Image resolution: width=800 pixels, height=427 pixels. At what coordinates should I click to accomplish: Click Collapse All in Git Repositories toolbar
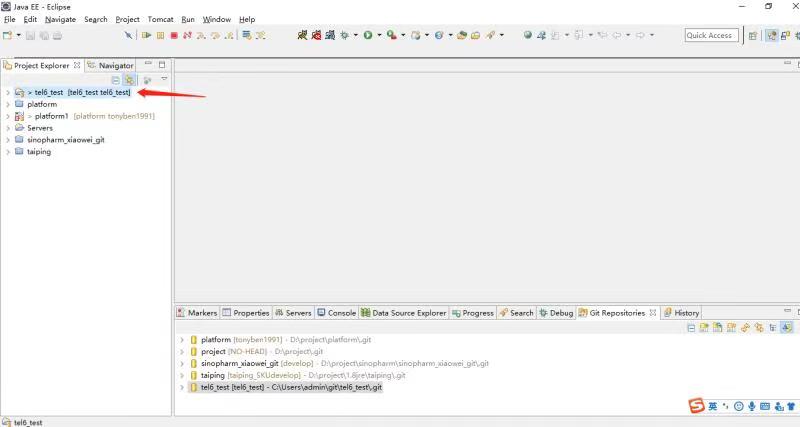point(691,328)
